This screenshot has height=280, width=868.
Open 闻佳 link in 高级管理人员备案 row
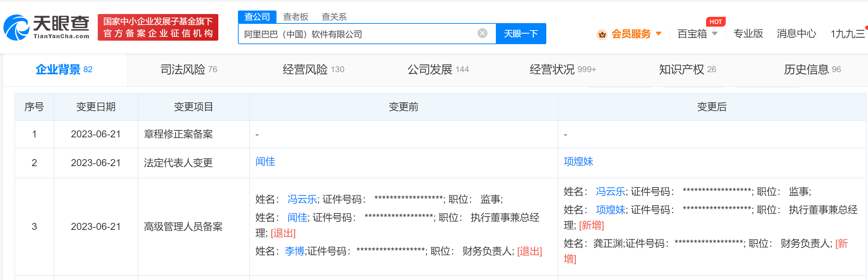tap(298, 218)
